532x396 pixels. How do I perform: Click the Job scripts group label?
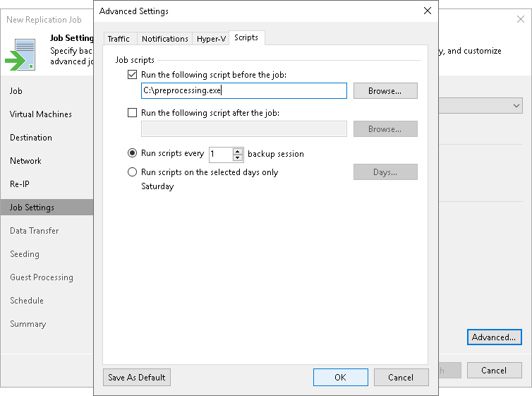(135, 60)
